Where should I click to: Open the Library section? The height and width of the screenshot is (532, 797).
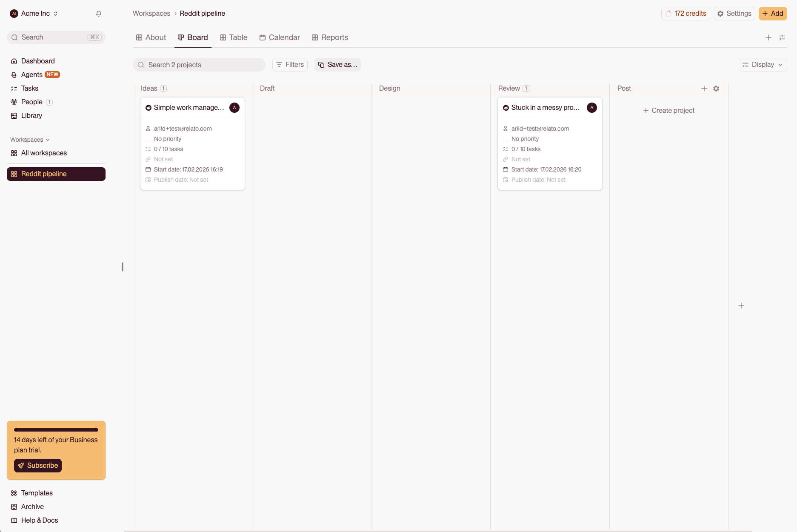point(31,115)
